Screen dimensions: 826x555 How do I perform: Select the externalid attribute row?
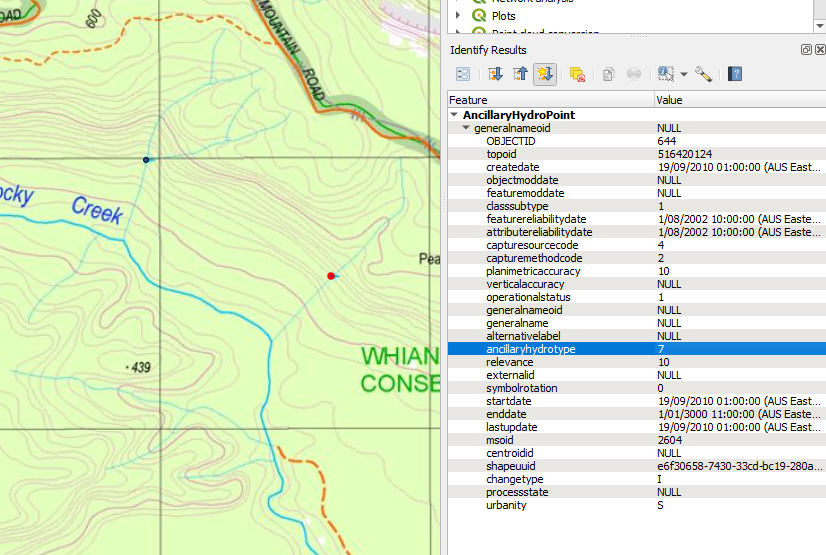coord(637,375)
